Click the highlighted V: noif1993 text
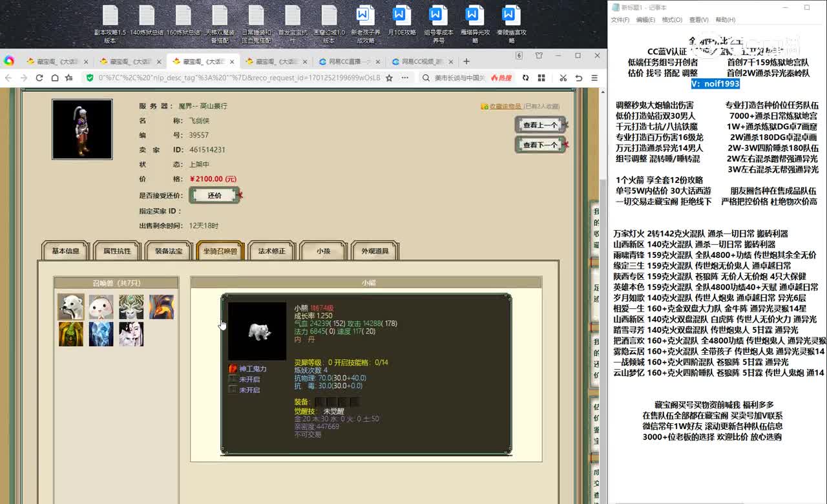This screenshot has width=827, height=504. [x=715, y=83]
